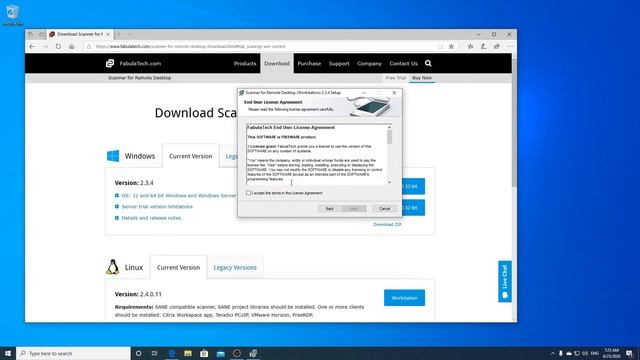The width and height of the screenshot is (640, 360).
Task: Go to browser home page icon
Action: [x=71, y=47]
